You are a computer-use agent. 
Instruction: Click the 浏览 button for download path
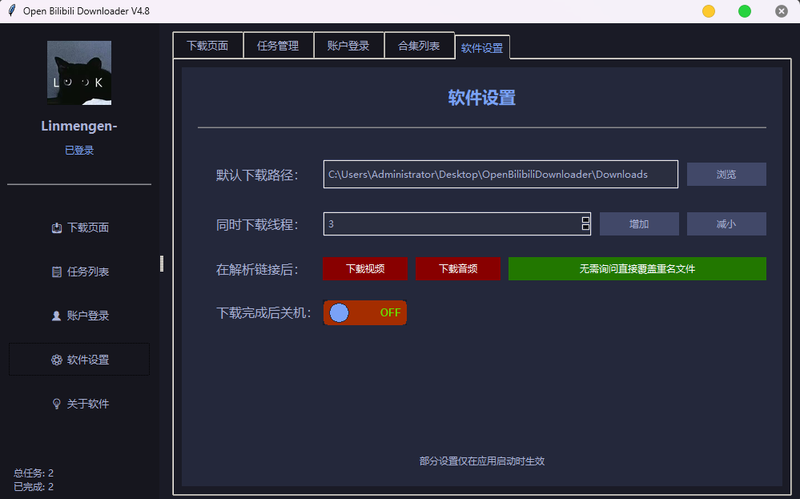[x=726, y=174]
